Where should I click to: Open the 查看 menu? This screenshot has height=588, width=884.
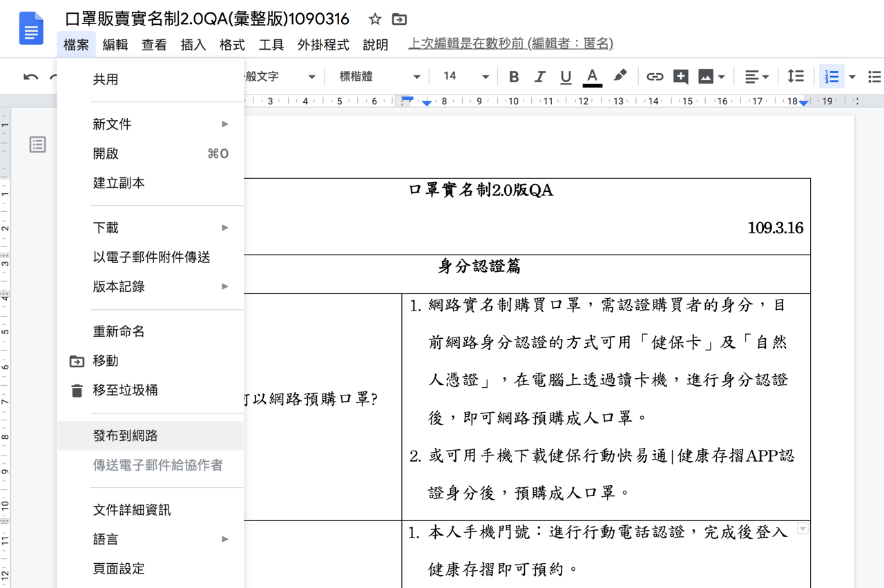(x=154, y=45)
